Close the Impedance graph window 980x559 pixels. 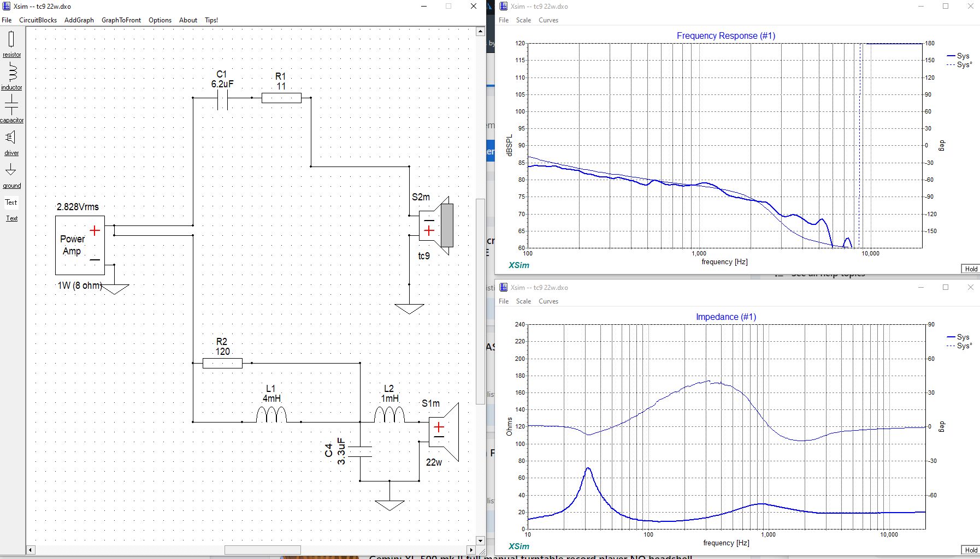pos(970,287)
